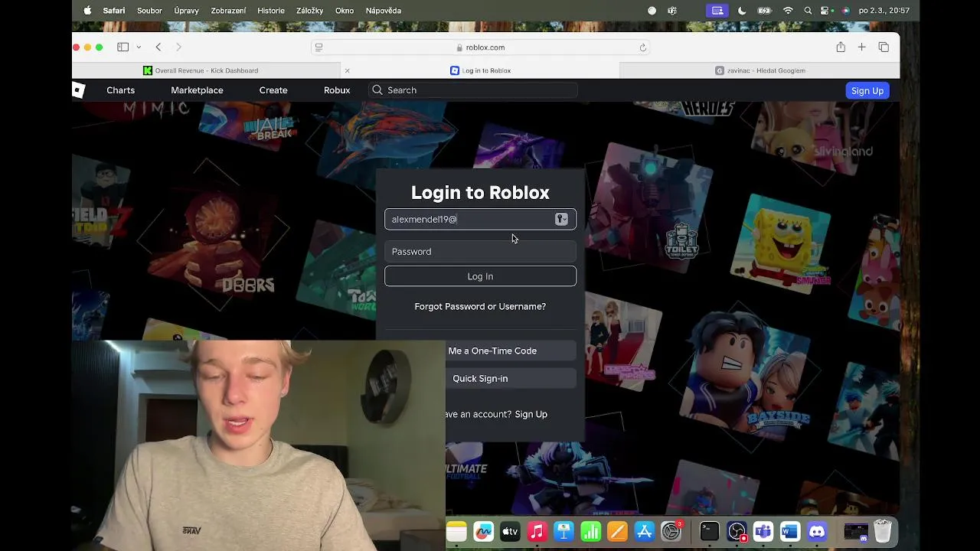Open App Store from the dock

644,531
